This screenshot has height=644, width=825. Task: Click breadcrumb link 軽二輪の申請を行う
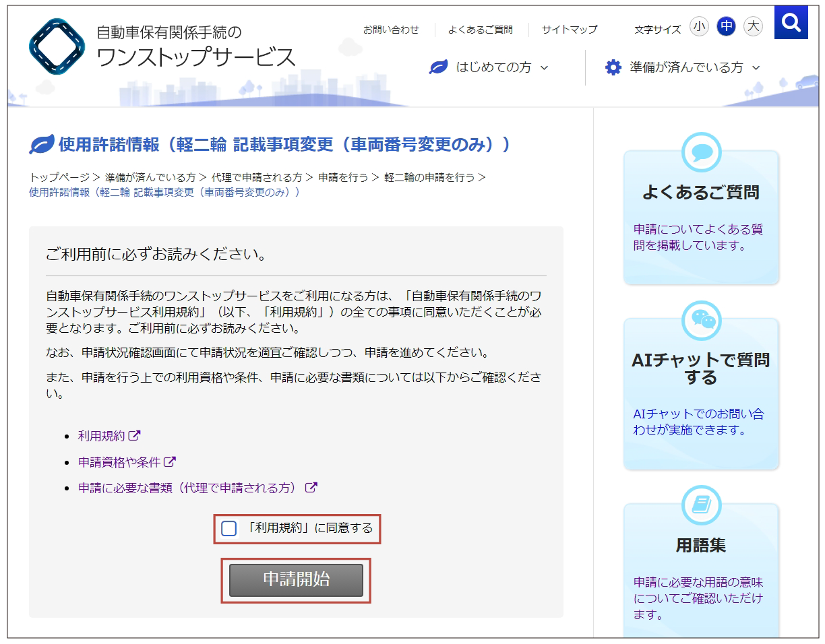(x=429, y=177)
